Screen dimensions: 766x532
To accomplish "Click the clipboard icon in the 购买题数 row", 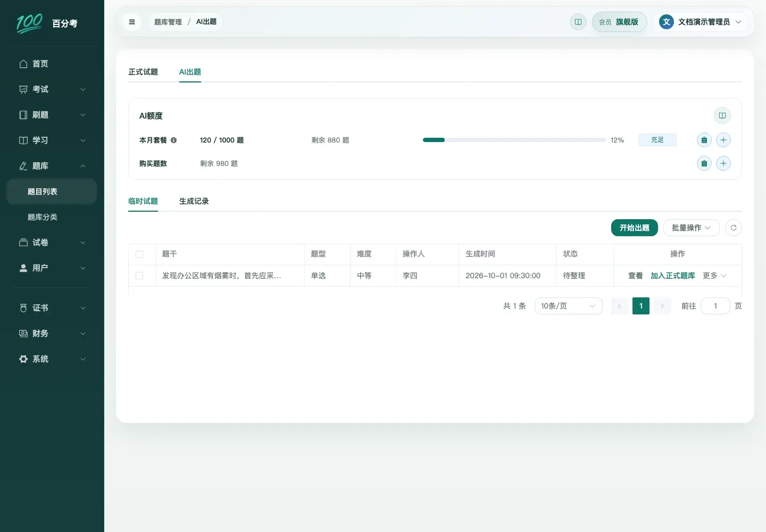I will (x=704, y=163).
